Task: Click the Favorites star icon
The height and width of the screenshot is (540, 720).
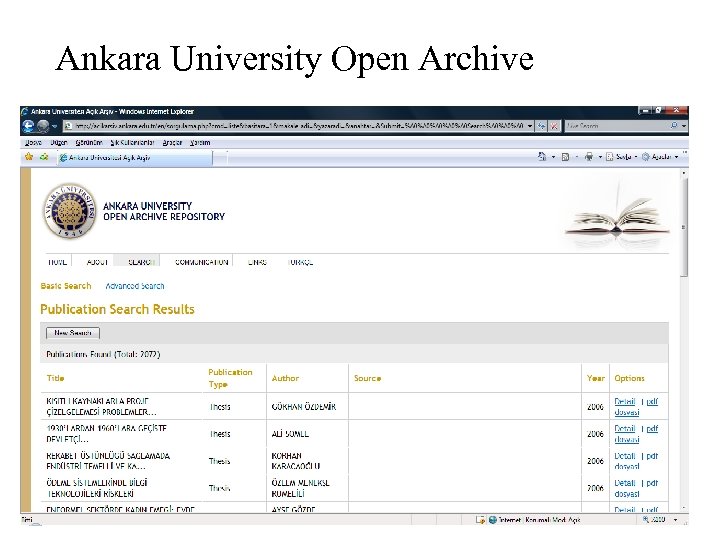Action: (x=29, y=157)
